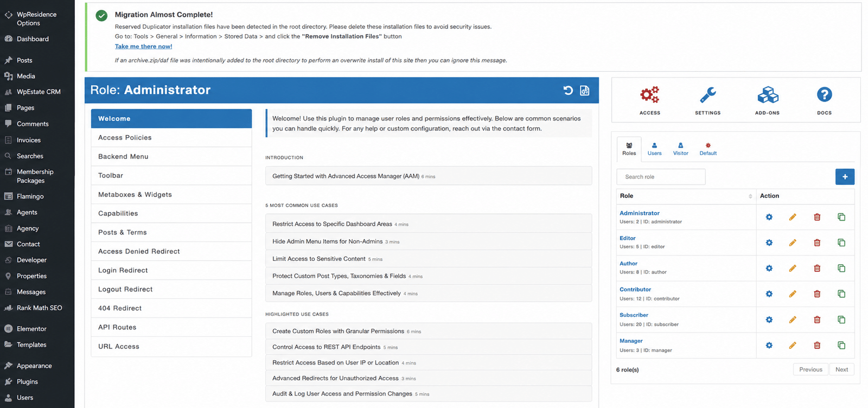Clone the Contributor role with copy icon
868x408 pixels.
click(841, 294)
